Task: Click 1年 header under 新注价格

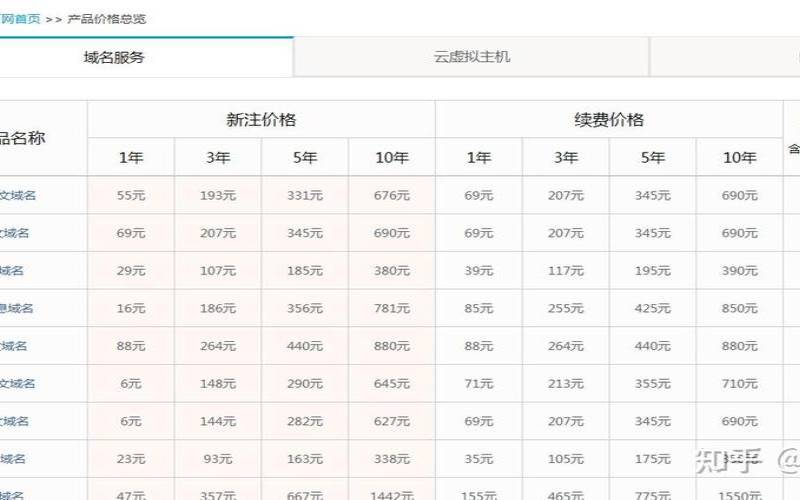Action: pyautogui.click(x=131, y=158)
